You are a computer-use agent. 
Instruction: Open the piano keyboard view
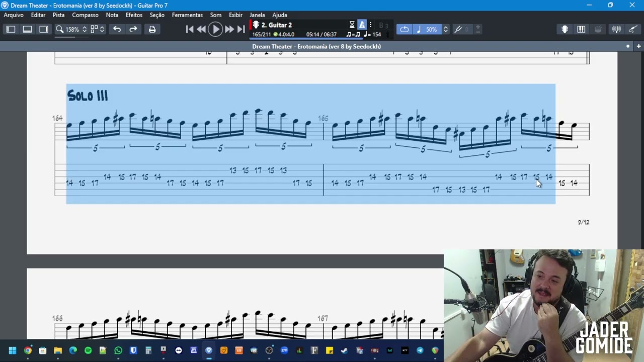581,29
